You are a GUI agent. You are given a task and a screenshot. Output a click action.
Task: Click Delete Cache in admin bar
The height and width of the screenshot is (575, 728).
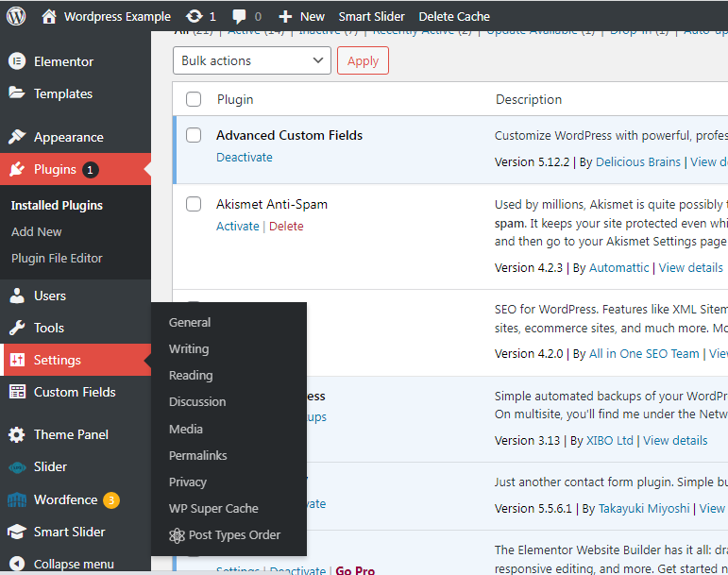pyautogui.click(x=454, y=16)
